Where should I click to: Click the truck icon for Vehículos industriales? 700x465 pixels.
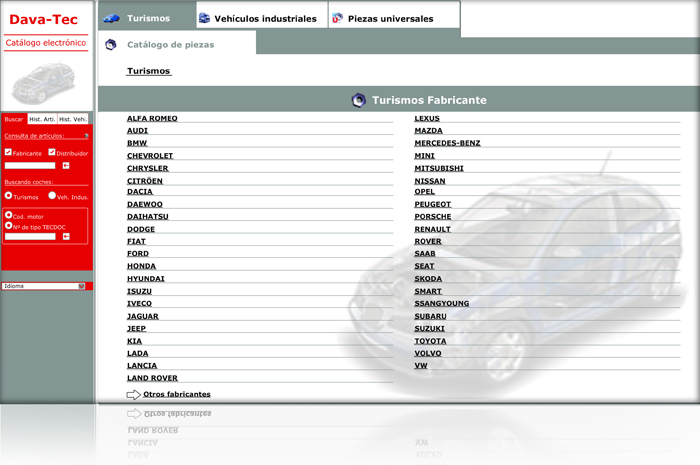[x=204, y=18]
